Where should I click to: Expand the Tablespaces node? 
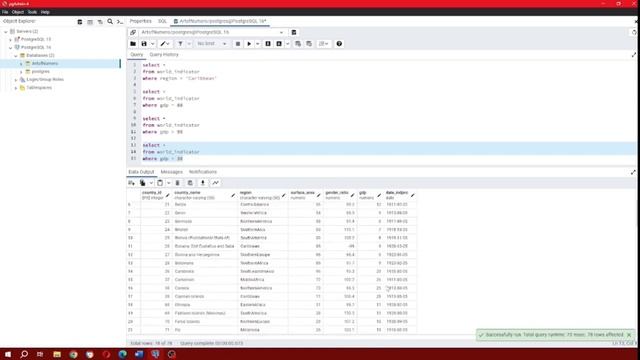click(16, 88)
